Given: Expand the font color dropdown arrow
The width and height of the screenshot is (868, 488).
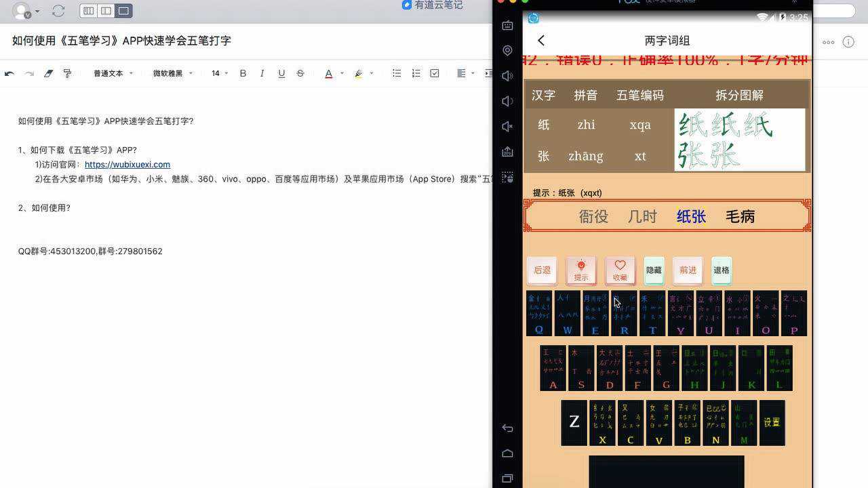Looking at the screenshot, I should pos(342,73).
